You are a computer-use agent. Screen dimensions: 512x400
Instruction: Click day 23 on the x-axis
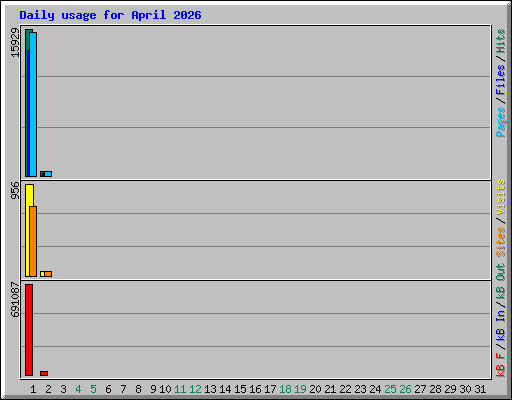tap(360, 389)
